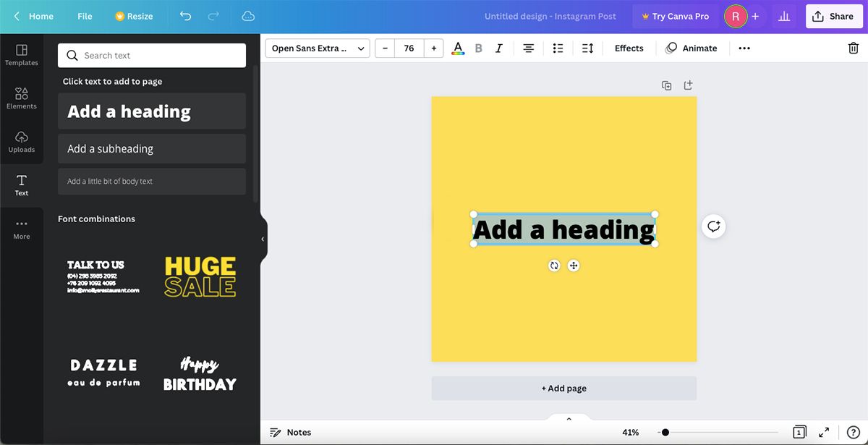Click the Animate button

tap(692, 48)
